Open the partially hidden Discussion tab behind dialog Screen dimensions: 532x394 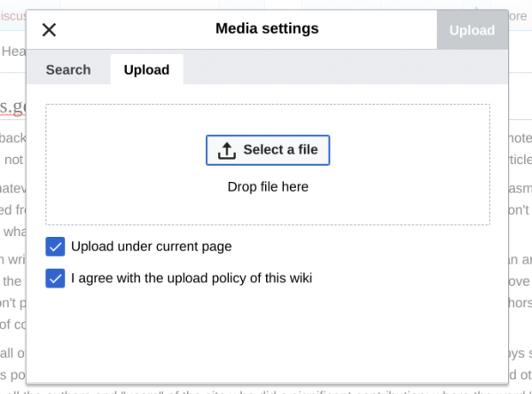pyautogui.click(x=12, y=16)
